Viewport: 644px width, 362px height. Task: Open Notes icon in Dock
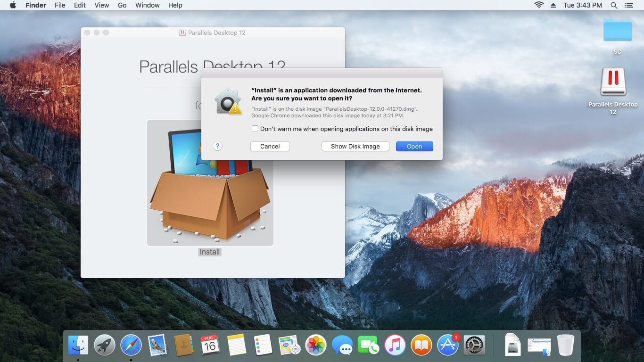point(237,345)
